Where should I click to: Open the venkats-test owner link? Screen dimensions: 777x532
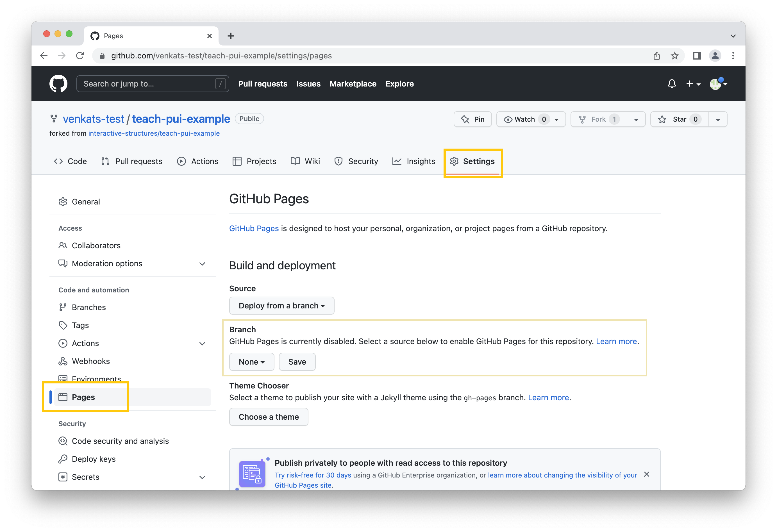tap(93, 119)
